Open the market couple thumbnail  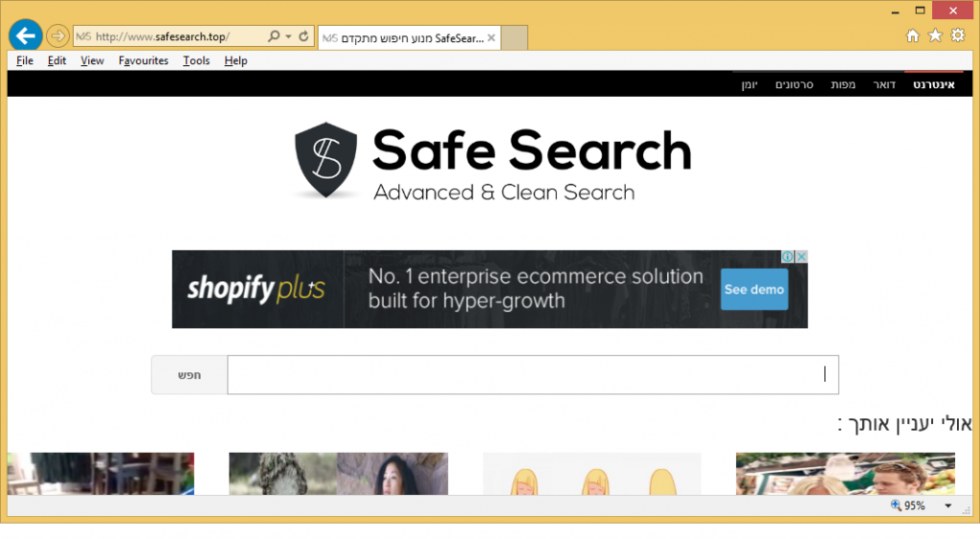click(845, 474)
